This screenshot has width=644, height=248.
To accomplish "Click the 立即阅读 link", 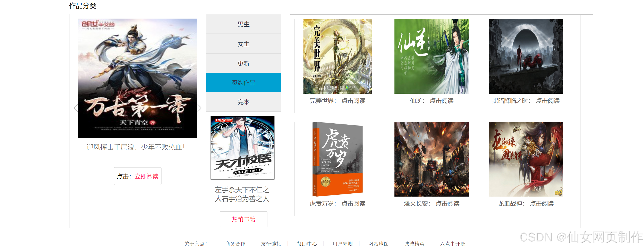I will click(146, 177).
